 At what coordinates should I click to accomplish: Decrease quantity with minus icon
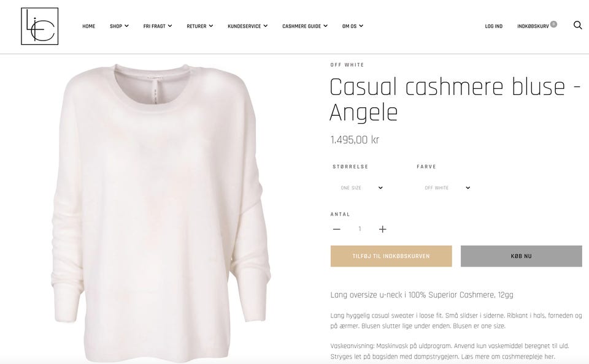pyautogui.click(x=337, y=229)
